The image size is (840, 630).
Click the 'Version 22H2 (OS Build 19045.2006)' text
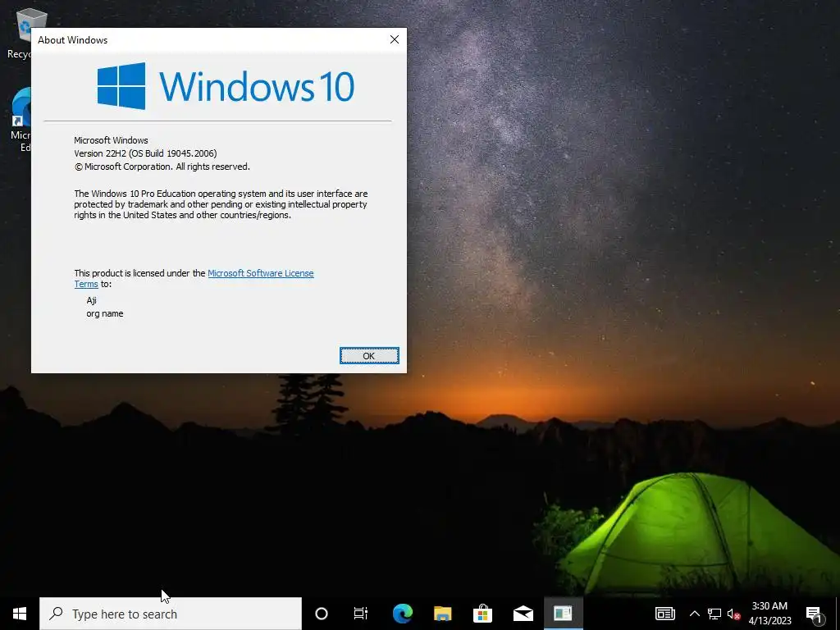coord(145,153)
